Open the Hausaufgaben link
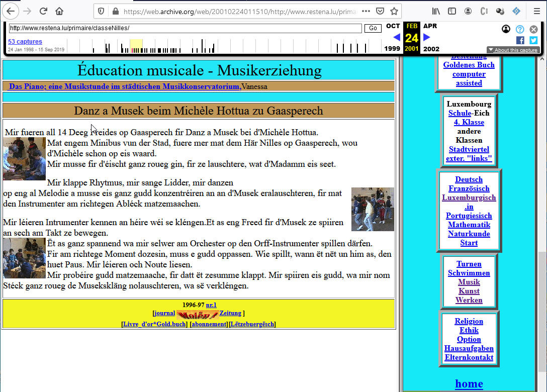 tap(469, 348)
